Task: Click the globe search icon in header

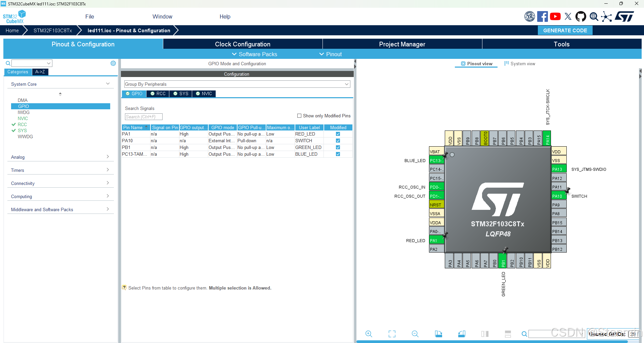Action: [594, 16]
